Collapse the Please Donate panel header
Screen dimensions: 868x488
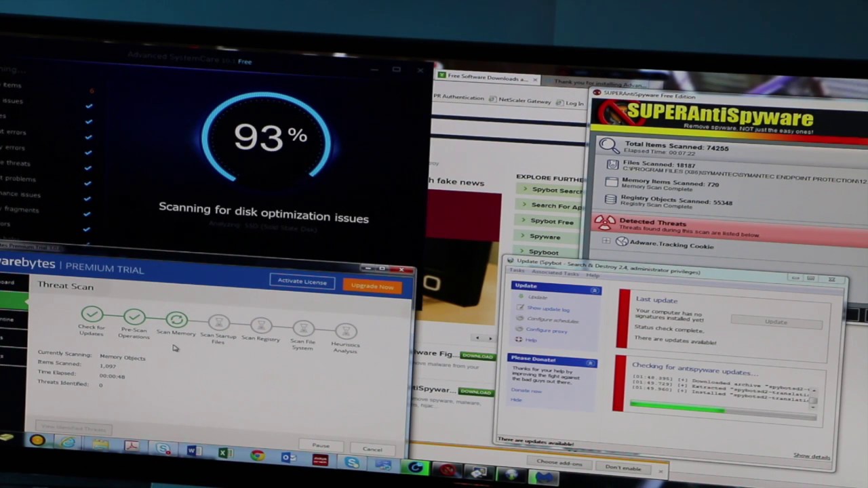tap(590, 363)
